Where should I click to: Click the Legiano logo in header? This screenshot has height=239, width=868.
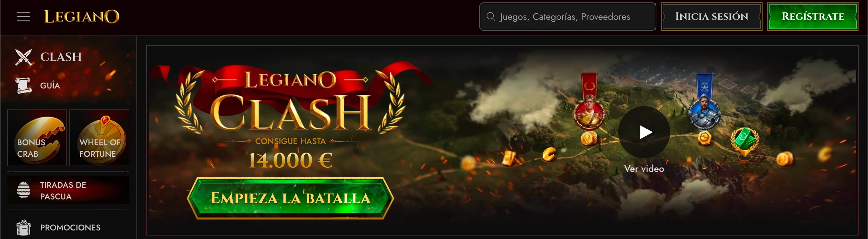[x=82, y=17]
